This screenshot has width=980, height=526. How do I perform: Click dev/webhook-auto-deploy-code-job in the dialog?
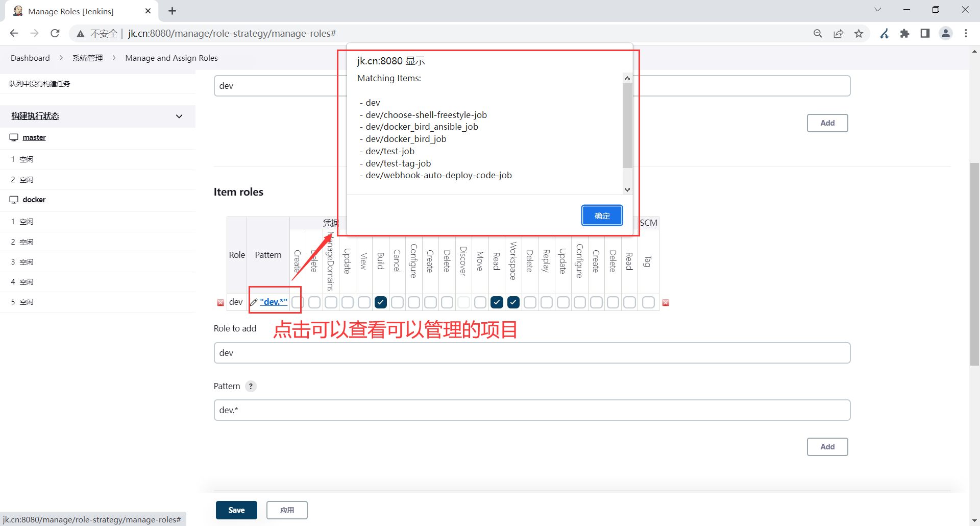click(x=438, y=175)
